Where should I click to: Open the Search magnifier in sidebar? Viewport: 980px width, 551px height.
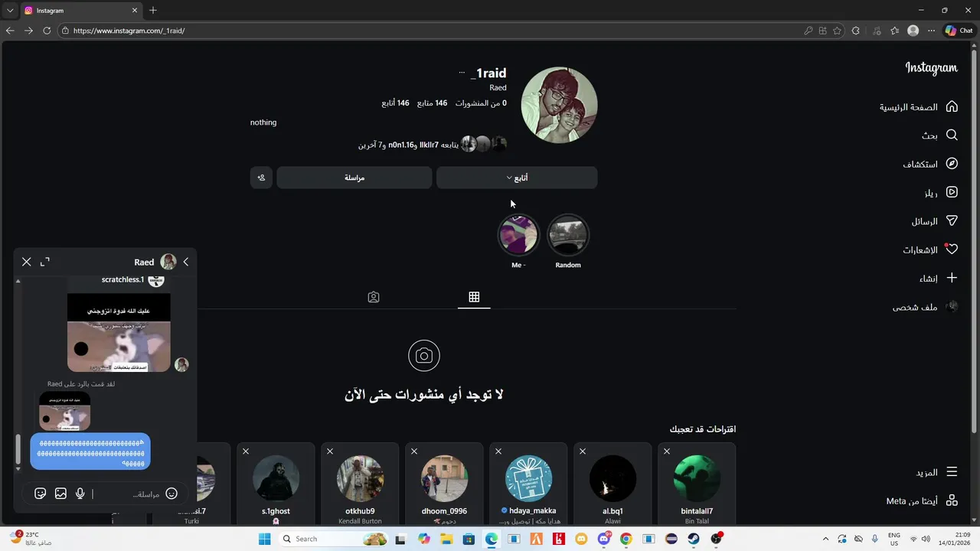coord(952,135)
